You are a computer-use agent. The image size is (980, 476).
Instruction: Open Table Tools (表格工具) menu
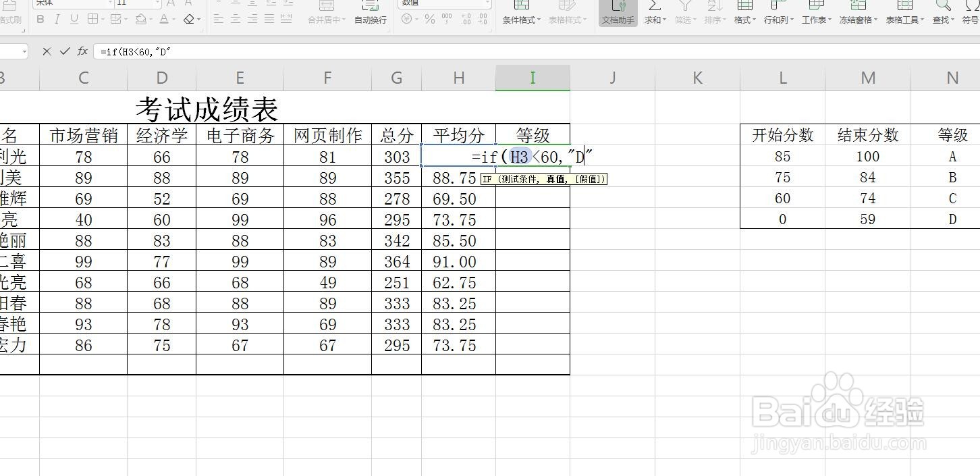click(904, 13)
